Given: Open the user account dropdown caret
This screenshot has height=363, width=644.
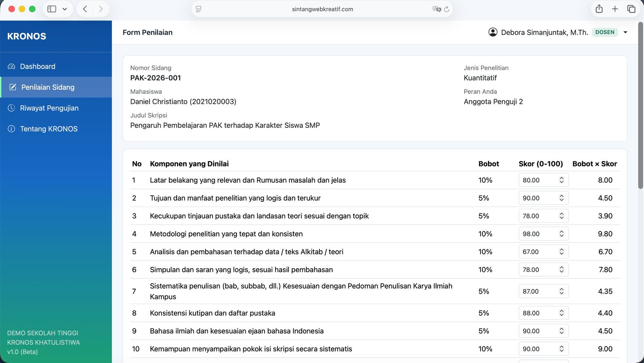Looking at the screenshot, I should tap(625, 32).
